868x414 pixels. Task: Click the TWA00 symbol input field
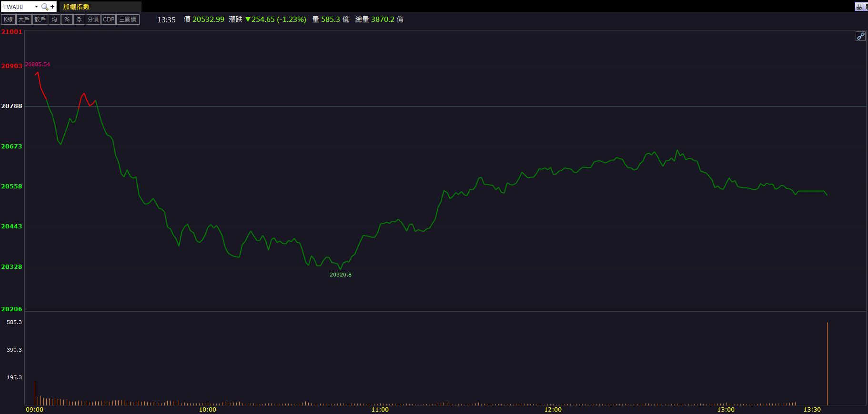[17, 7]
